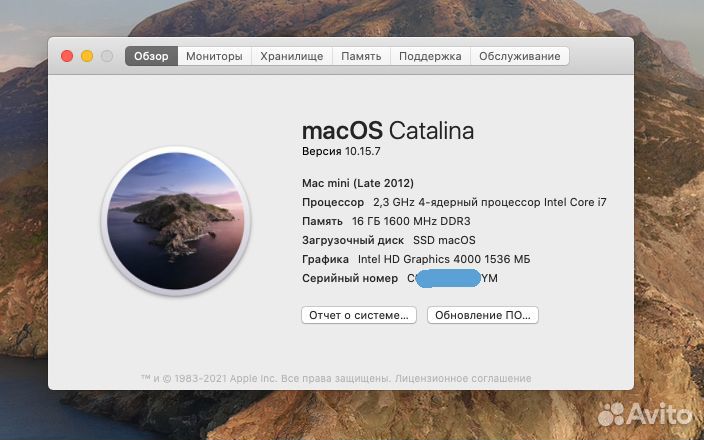Select the Память tab

[x=361, y=56]
